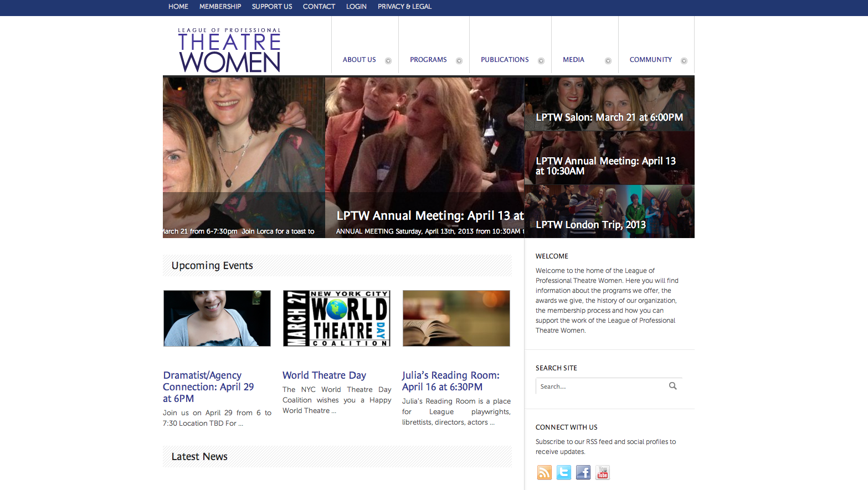Image resolution: width=868 pixels, height=490 pixels.
Task: Open the RSS feed icon
Action: (544, 472)
